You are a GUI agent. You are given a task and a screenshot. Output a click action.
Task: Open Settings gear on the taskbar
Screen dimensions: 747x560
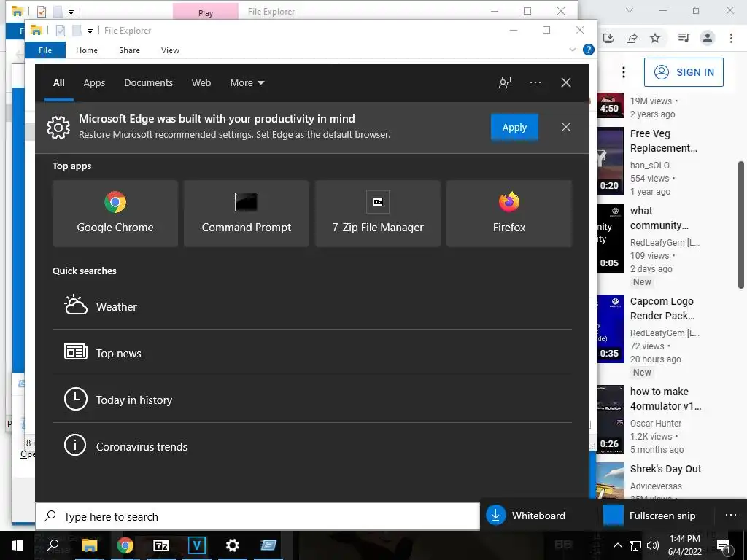click(232, 545)
